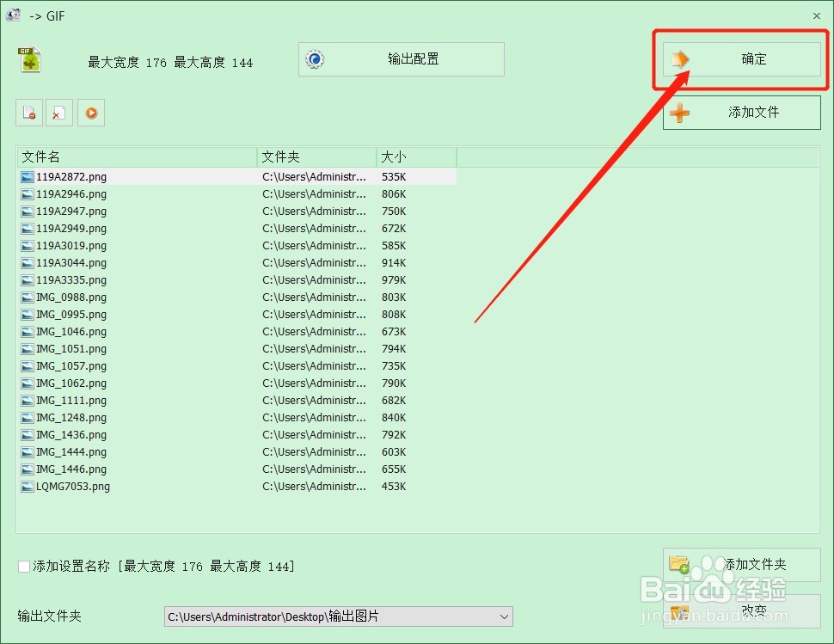This screenshot has width=834, height=644.
Task: Enable the 添加设置名称 checkbox
Action: coord(23,566)
